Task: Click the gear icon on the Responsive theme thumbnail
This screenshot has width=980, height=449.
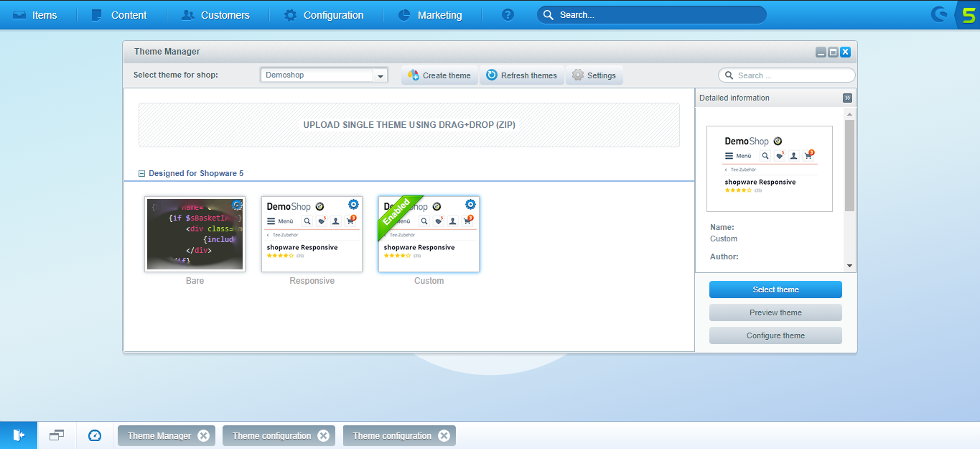Action: (x=353, y=204)
